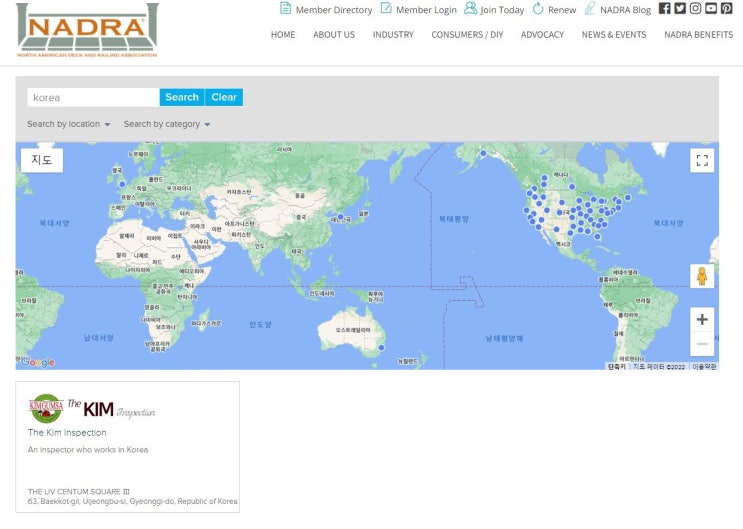This screenshot has width=743, height=529.
Task: Open the News & Events menu
Action: (x=614, y=35)
